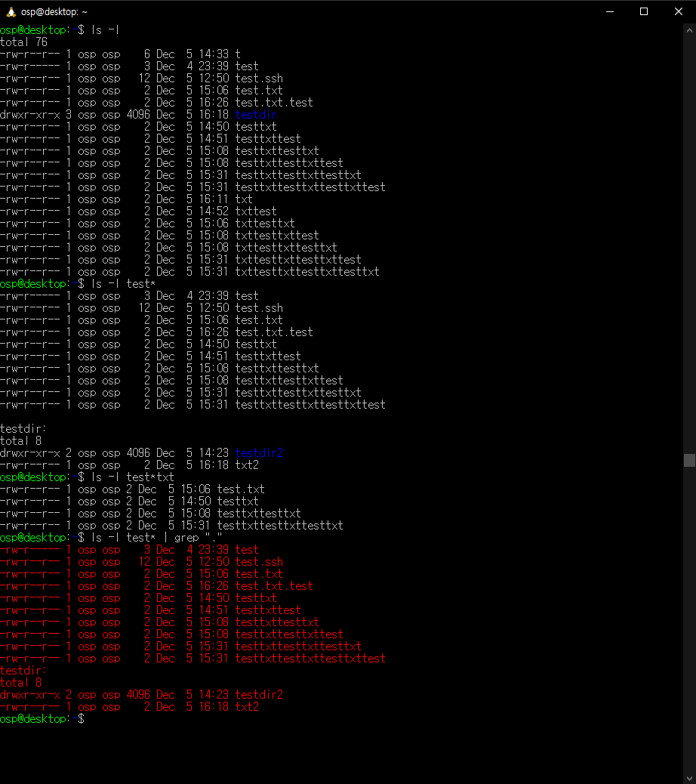Click the Linux penguin icon in title bar
The width and height of the screenshot is (696, 784).
pos(11,11)
